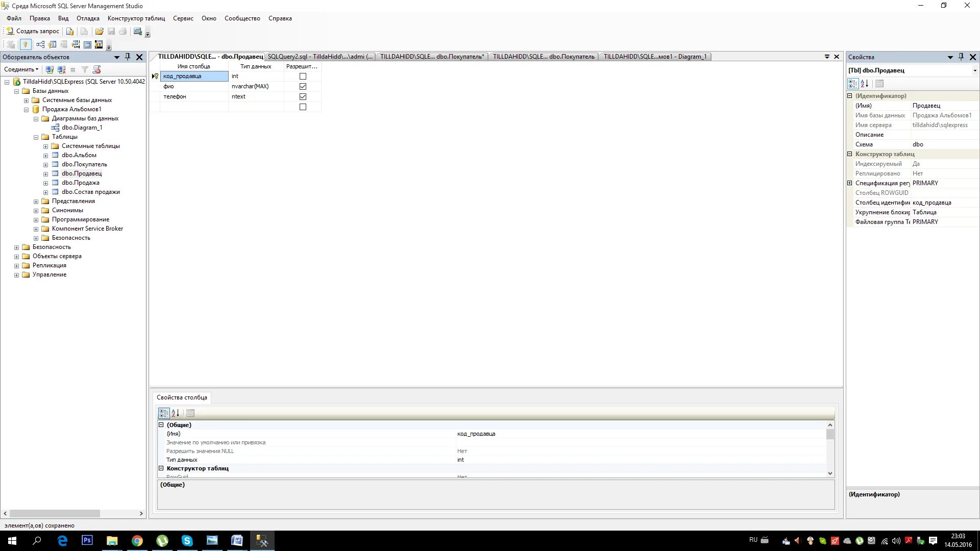Expand the dbo.Альбом table node
The height and width of the screenshot is (551, 980).
pyautogui.click(x=45, y=156)
